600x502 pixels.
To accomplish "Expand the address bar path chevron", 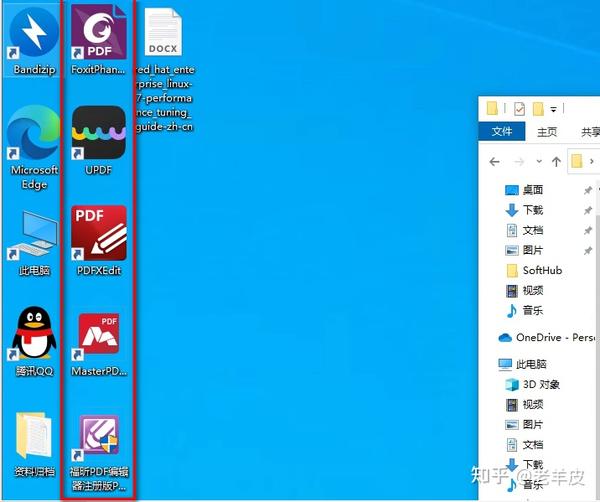I will tap(592, 161).
